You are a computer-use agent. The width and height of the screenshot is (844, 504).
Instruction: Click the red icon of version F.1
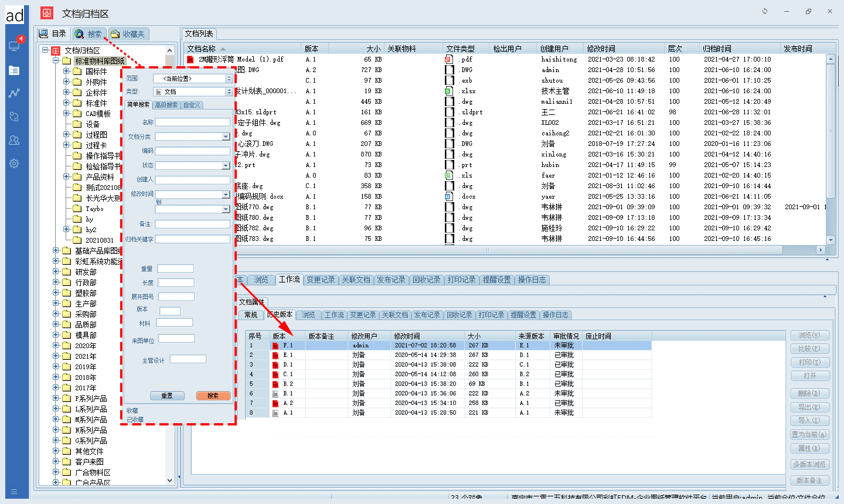(x=275, y=346)
